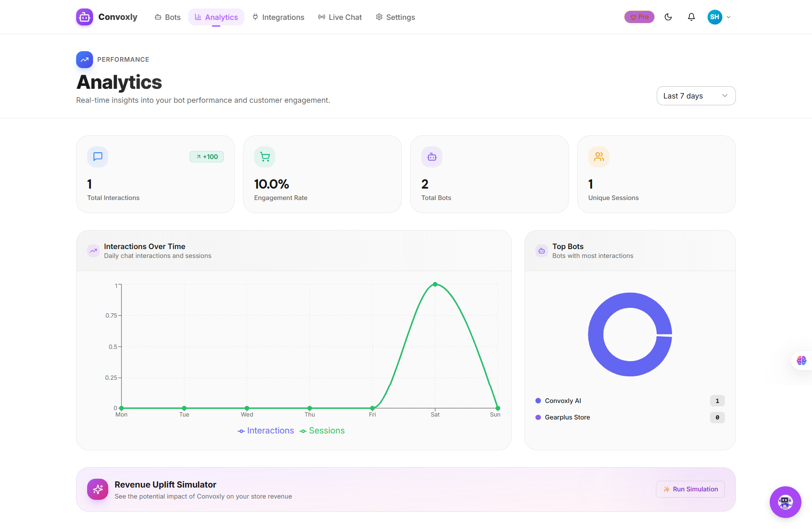Click the Convoxly AI purple legend dot
Screen dimensions: 812x529
(x=538, y=401)
